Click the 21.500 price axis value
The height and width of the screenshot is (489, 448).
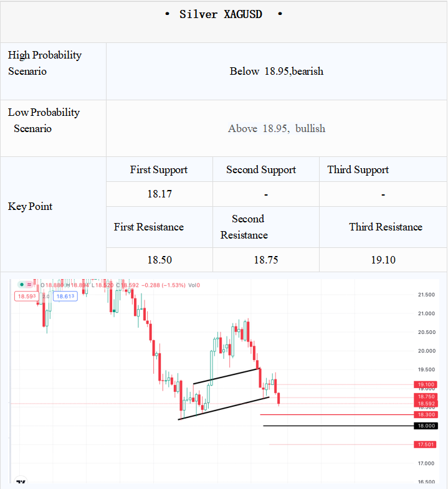(x=426, y=295)
